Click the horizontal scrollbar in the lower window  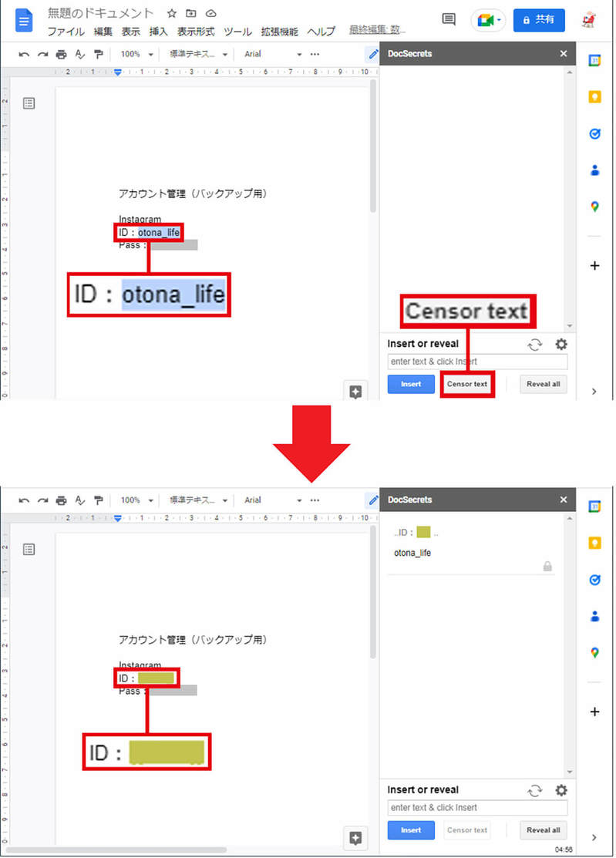tap(116, 850)
